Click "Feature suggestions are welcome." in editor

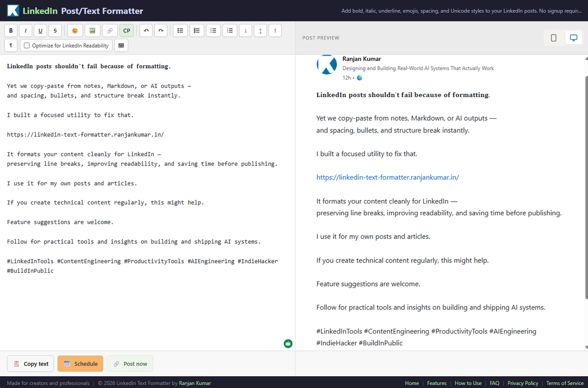point(60,222)
